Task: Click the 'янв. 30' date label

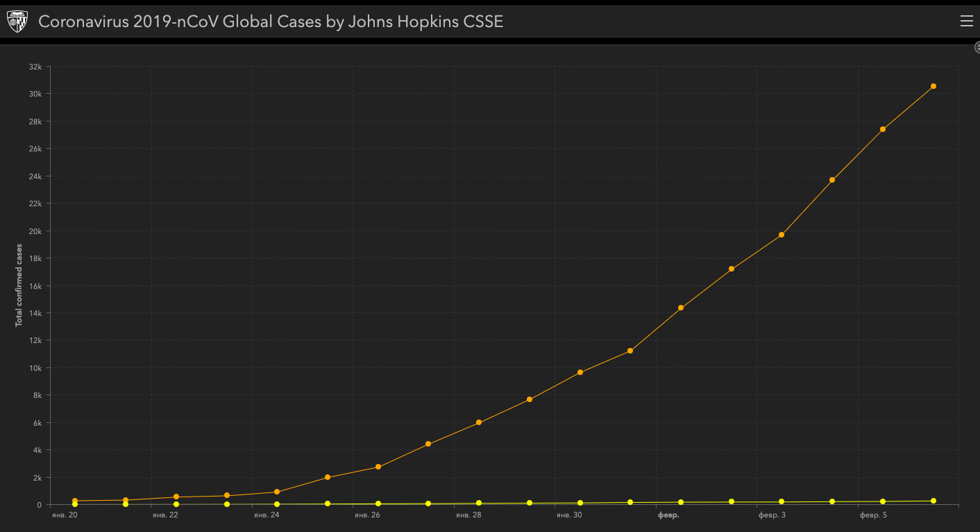Action: [569, 515]
